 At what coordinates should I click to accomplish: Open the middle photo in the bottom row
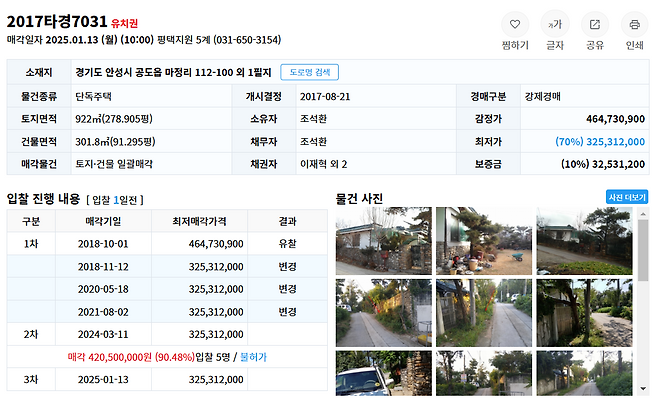click(x=484, y=374)
